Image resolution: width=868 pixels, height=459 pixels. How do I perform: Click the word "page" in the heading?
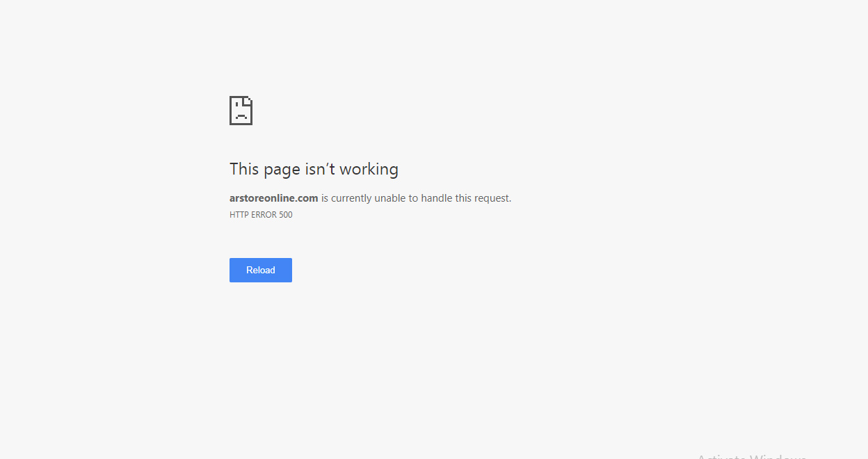tap(282, 170)
